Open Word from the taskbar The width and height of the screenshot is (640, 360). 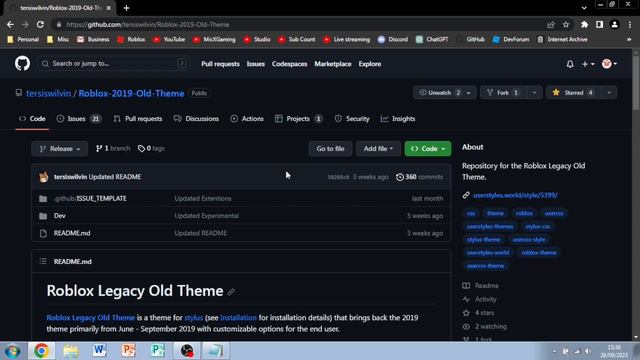pos(99,351)
